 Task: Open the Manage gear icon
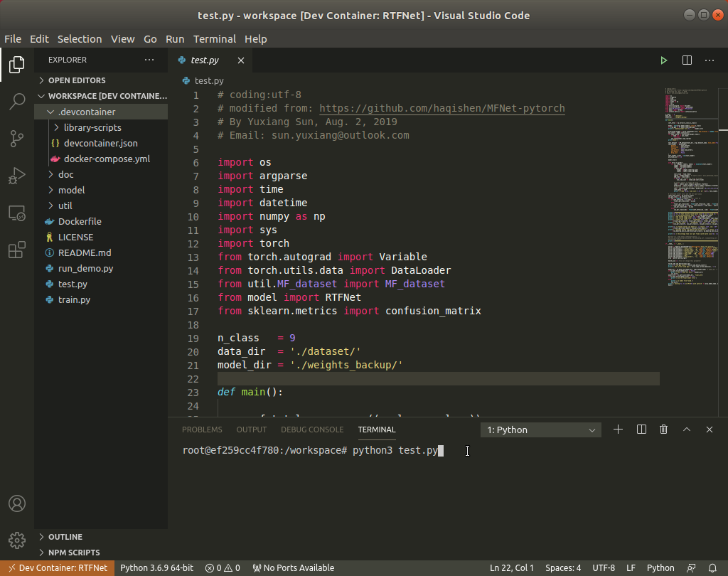pyautogui.click(x=17, y=540)
